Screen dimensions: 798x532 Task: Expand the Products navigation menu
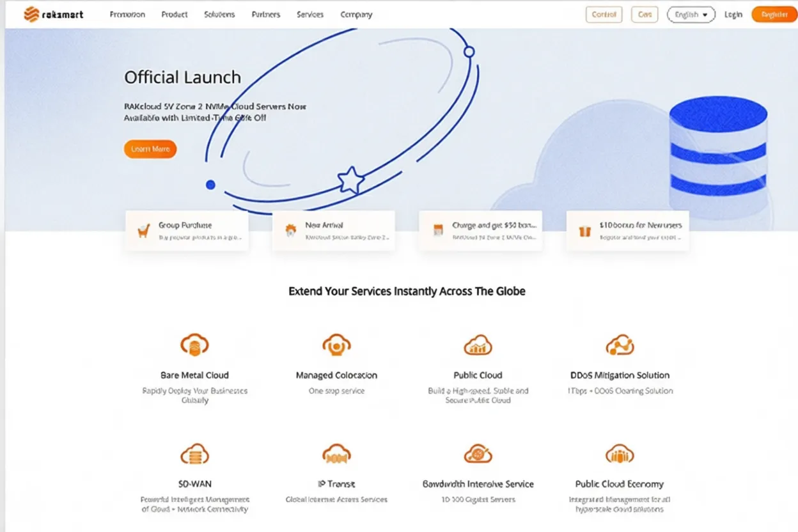tap(174, 14)
